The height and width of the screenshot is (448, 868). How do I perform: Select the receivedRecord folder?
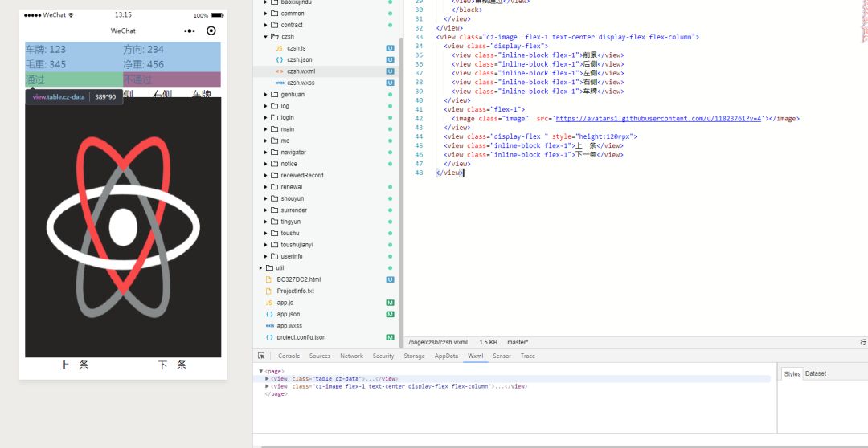(x=301, y=175)
